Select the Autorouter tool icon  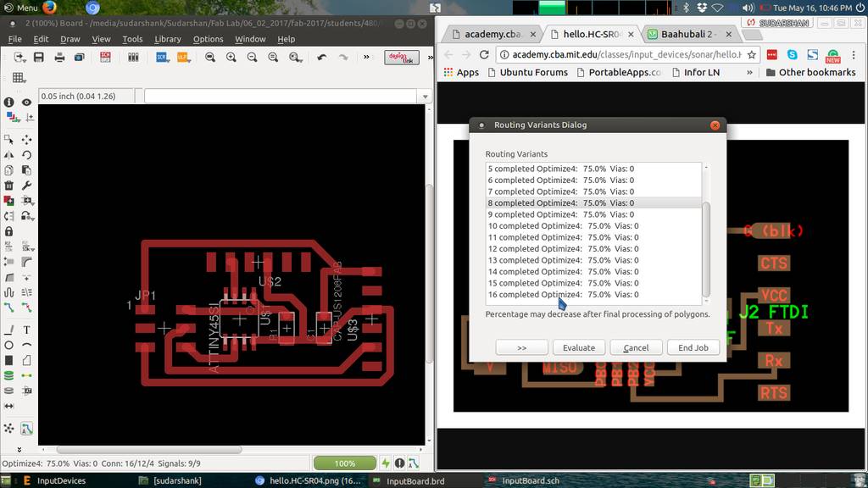coord(26,428)
